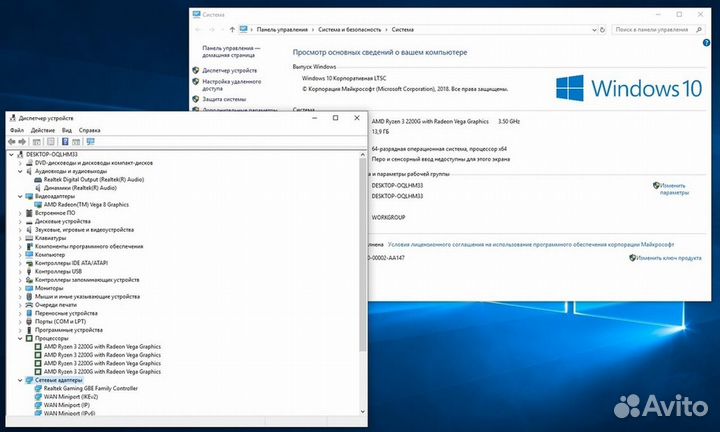Select the AMD Radeon Vega 8 Graphics icon
This screenshot has width=720, height=432.
(x=38, y=205)
